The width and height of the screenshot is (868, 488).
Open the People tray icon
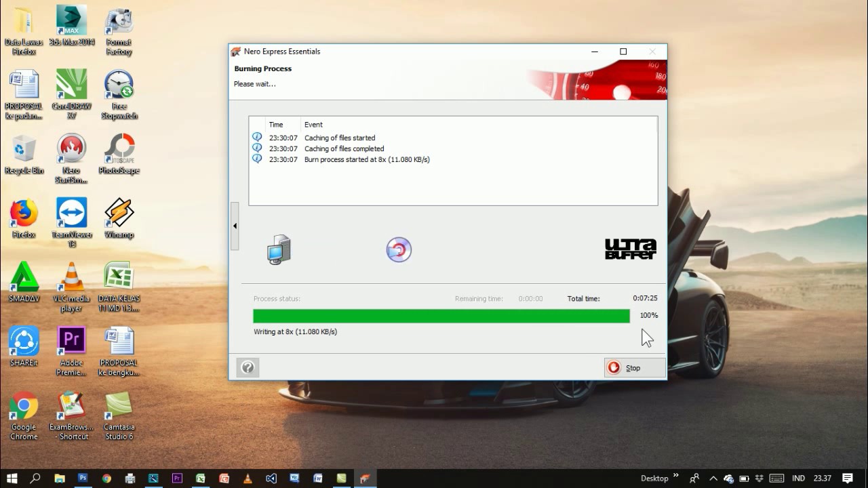coord(695,478)
